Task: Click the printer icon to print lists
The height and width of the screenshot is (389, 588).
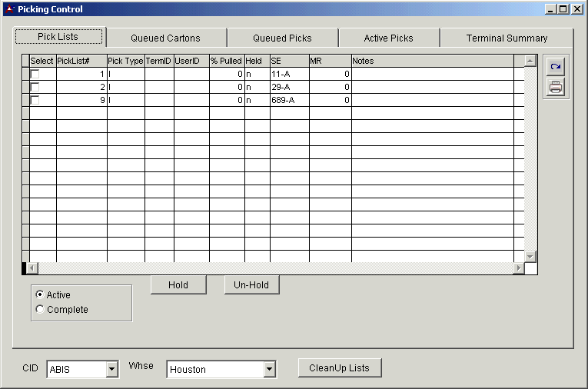Action: point(555,87)
